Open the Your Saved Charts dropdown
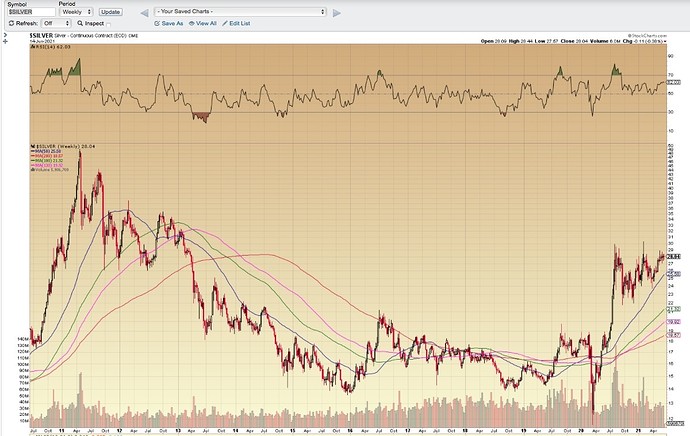The width and height of the screenshot is (690, 436). (240, 11)
